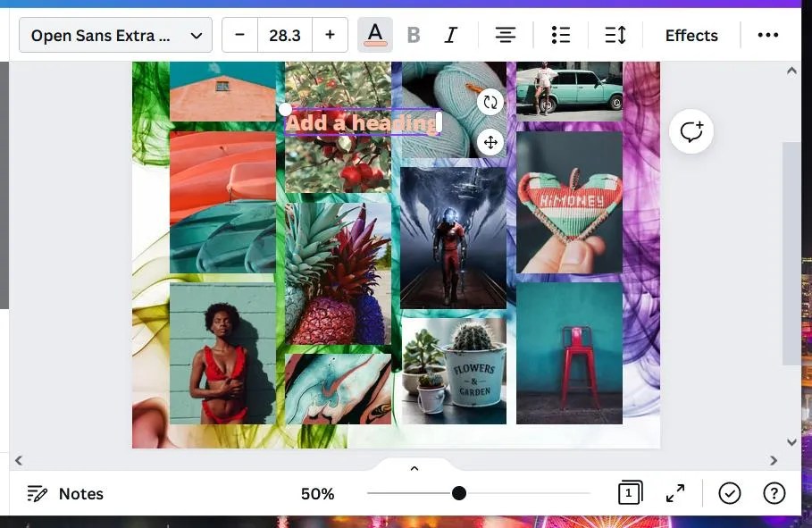
Task: Toggle bold formatting
Action: [413, 35]
